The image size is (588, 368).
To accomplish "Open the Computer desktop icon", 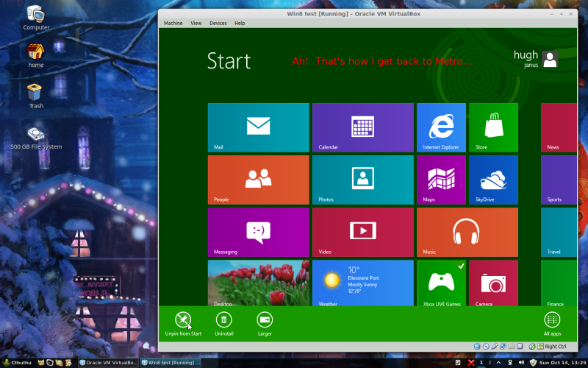I will [36, 18].
